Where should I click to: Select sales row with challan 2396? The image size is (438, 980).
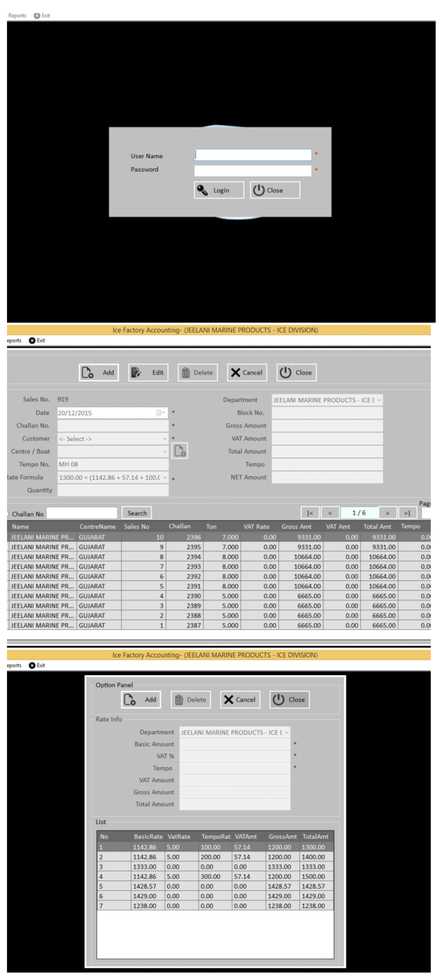coord(219,537)
